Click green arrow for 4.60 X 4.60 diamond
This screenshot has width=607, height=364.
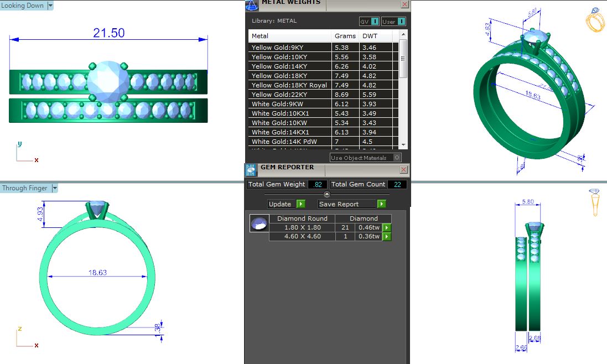[x=387, y=237]
